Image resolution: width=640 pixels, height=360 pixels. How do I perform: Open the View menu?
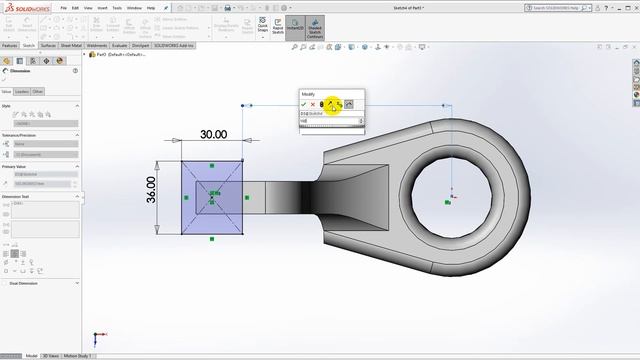point(88,8)
